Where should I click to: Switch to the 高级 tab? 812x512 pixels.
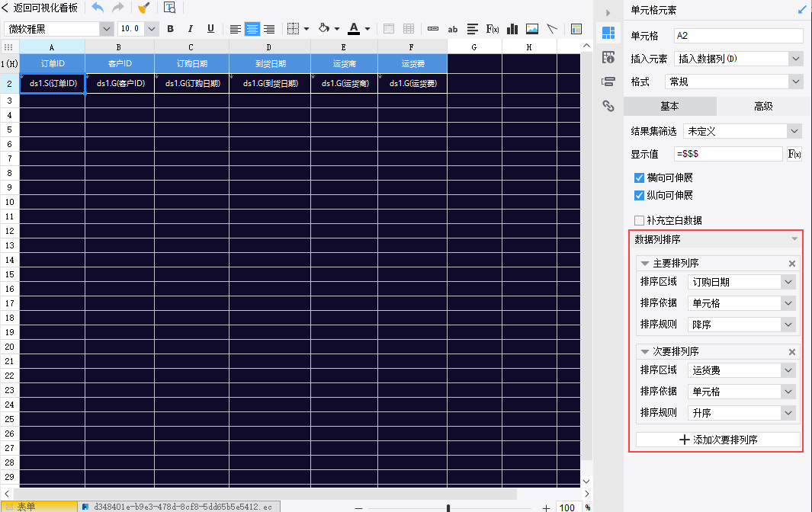(763, 106)
